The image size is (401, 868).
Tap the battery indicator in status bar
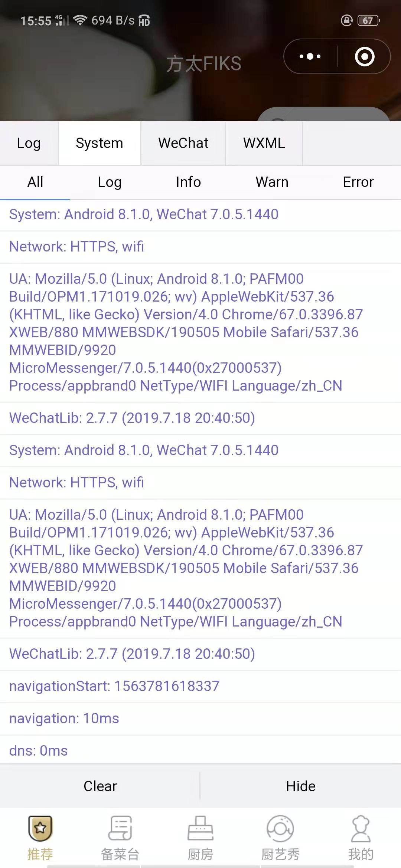coord(368,20)
